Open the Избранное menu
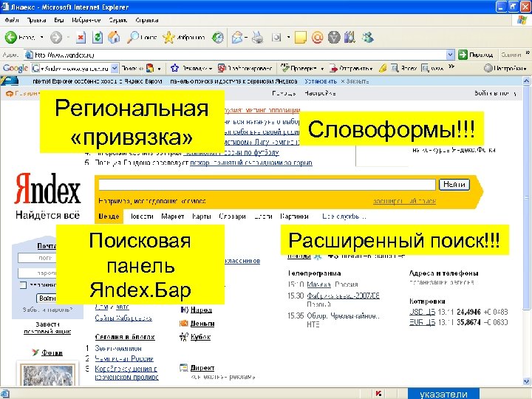 coord(86,20)
